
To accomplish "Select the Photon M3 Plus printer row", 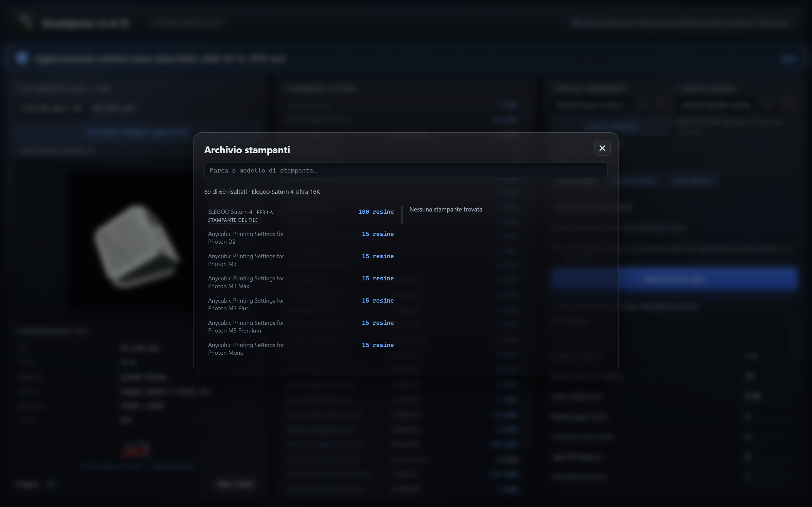I will (x=301, y=304).
